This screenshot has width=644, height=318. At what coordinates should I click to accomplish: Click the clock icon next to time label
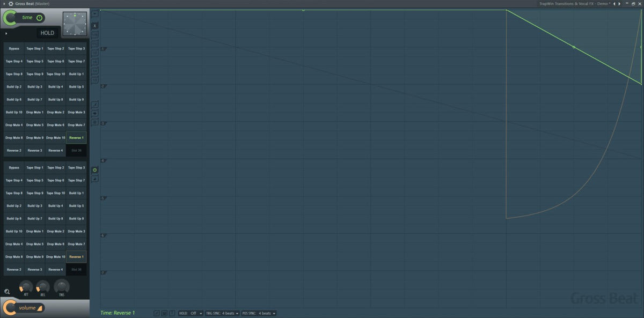pos(39,18)
